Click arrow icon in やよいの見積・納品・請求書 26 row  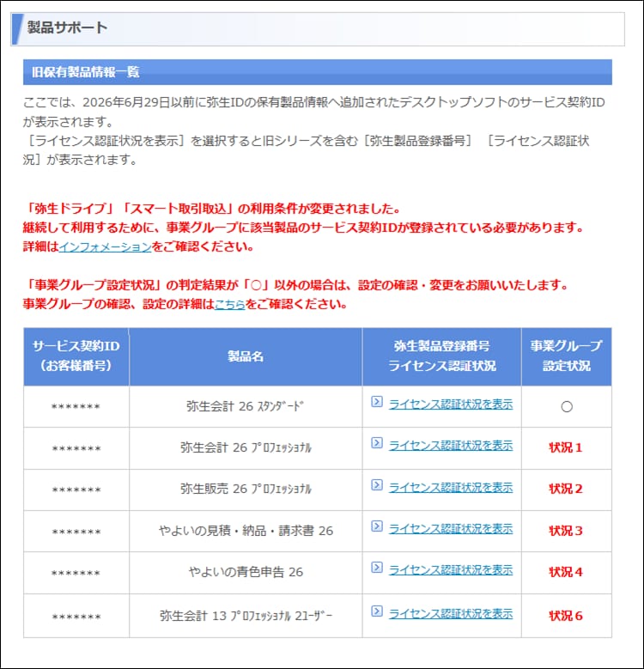tap(377, 526)
